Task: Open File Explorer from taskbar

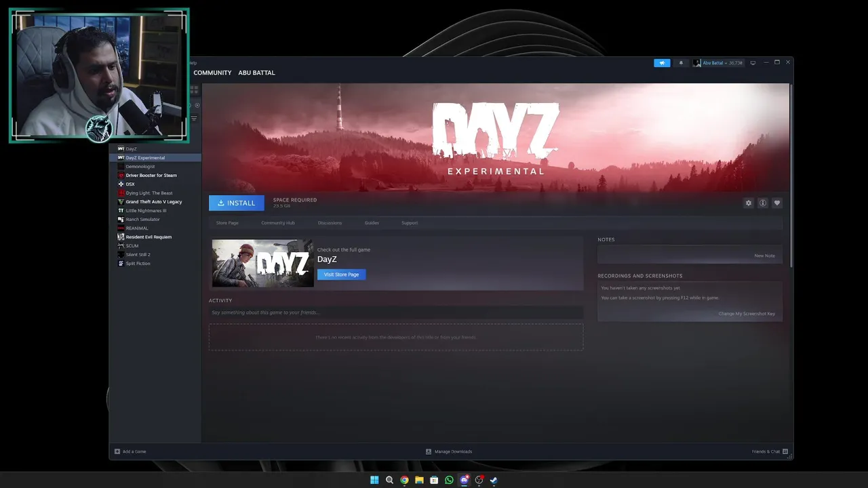Action: [419, 480]
